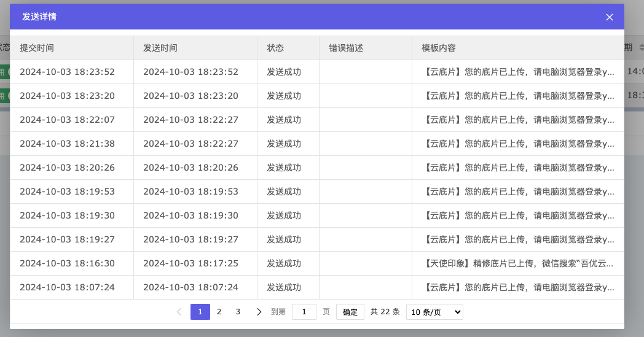Screen dimensions: 644x337
Task: Click the 发送时间 column header
Action: pyautogui.click(x=160, y=48)
